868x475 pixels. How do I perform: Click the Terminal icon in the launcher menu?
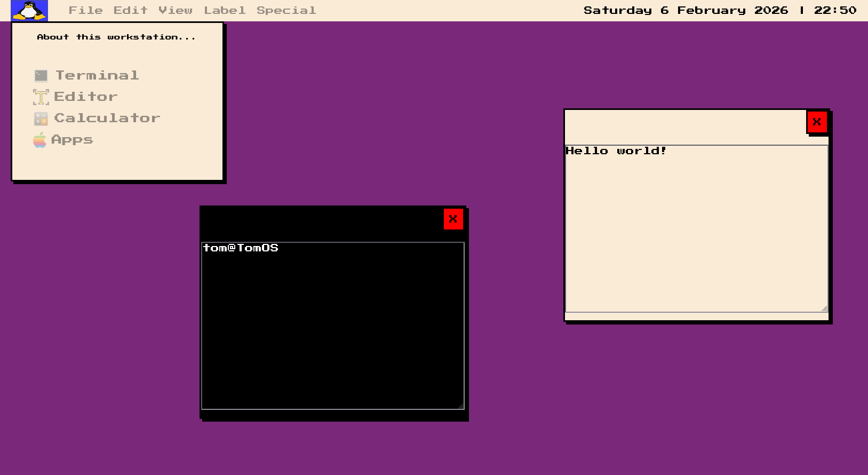point(41,76)
